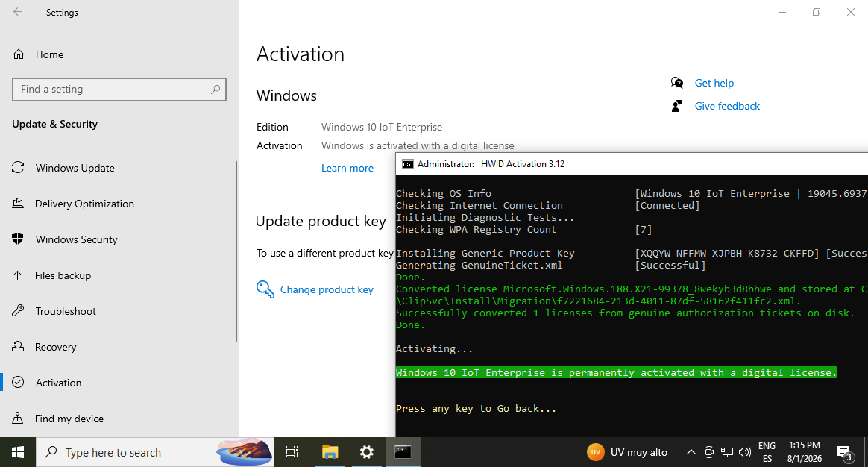This screenshot has height=467, width=868.
Task: Select Delivery Optimization in sidebar
Action: (x=84, y=204)
